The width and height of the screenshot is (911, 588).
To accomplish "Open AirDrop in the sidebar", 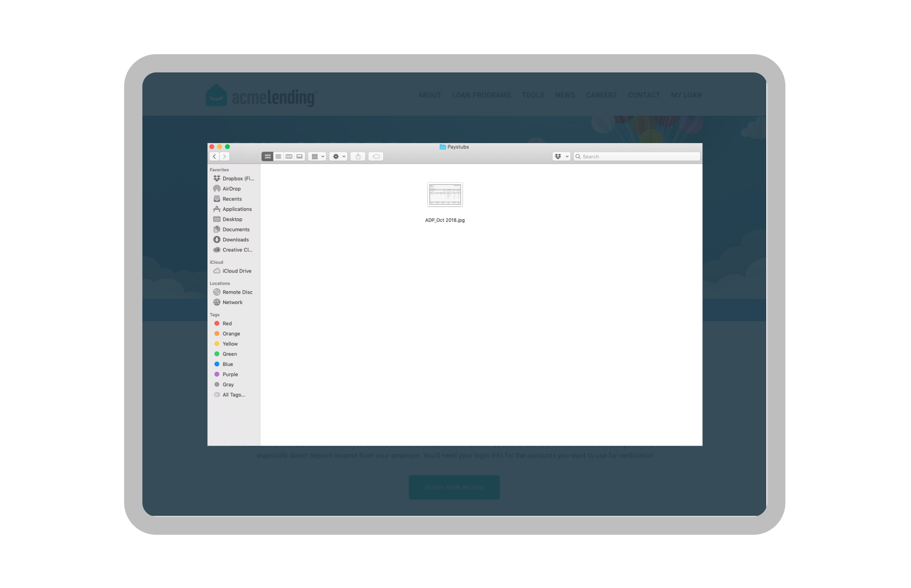I will 231,189.
